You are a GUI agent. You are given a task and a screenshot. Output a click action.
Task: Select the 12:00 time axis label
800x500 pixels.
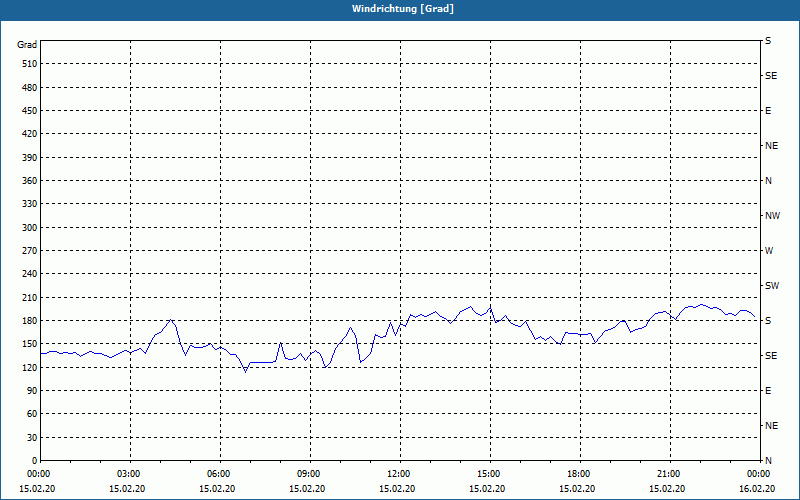(x=400, y=474)
